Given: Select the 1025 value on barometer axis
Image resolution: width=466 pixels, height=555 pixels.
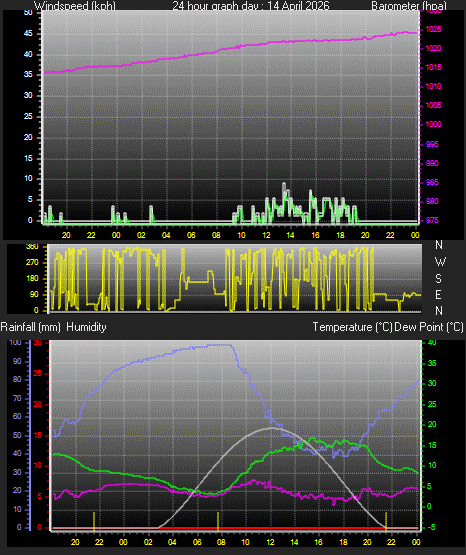Looking at the screenshot, I should [433, 29].
